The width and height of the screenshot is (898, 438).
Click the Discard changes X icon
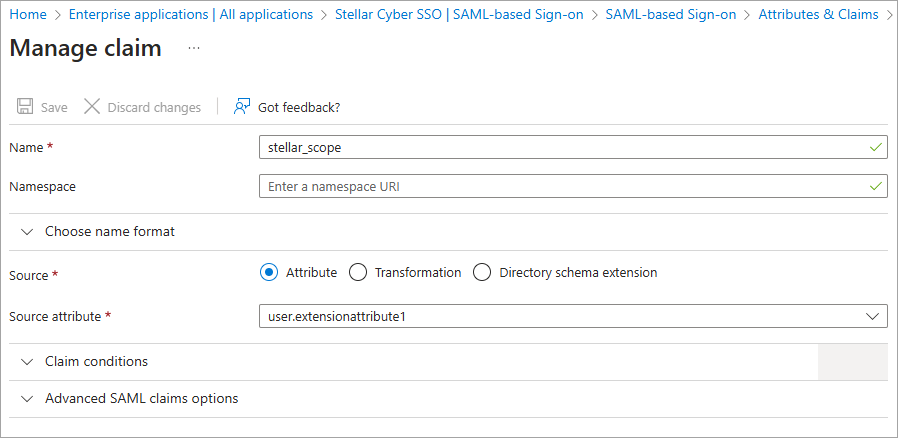tap(92, 107)
